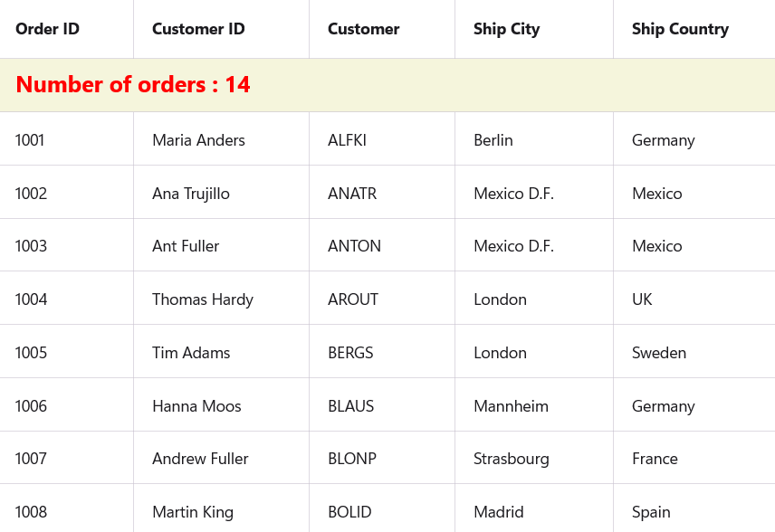Sort by the Customer ID column header
This screenshot has height=532, width=775.
(x=198, y=29)
